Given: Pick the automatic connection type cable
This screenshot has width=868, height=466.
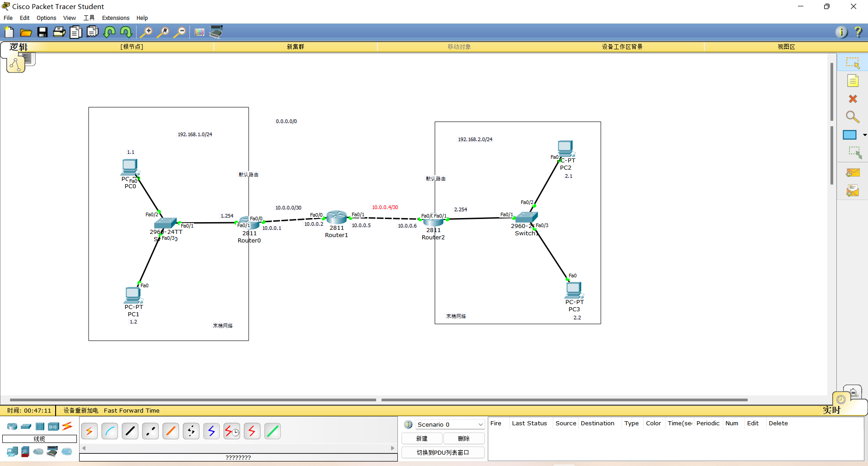Looking at the screenshot, I should [89, 431].
